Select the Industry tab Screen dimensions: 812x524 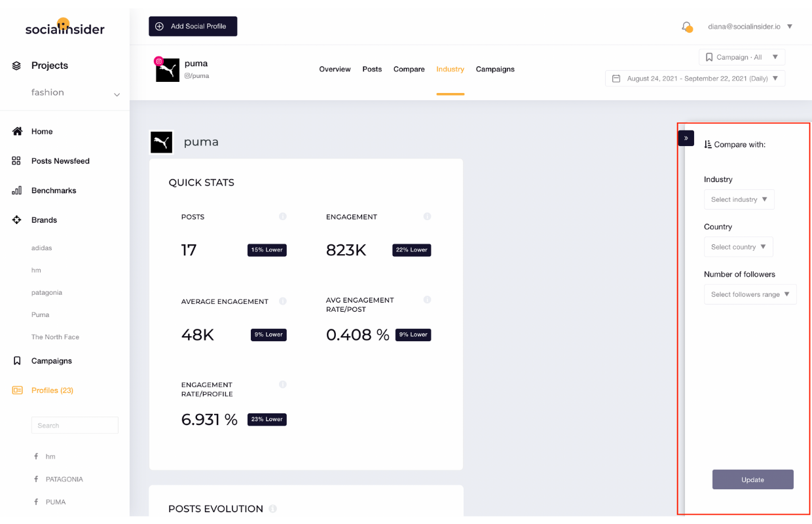tap(451, 69)
